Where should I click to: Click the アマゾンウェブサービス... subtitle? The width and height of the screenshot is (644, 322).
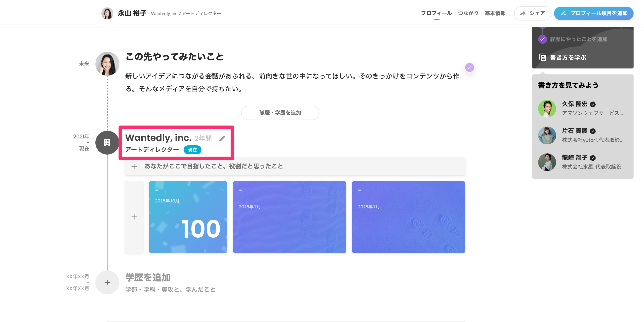coord(593,113)
